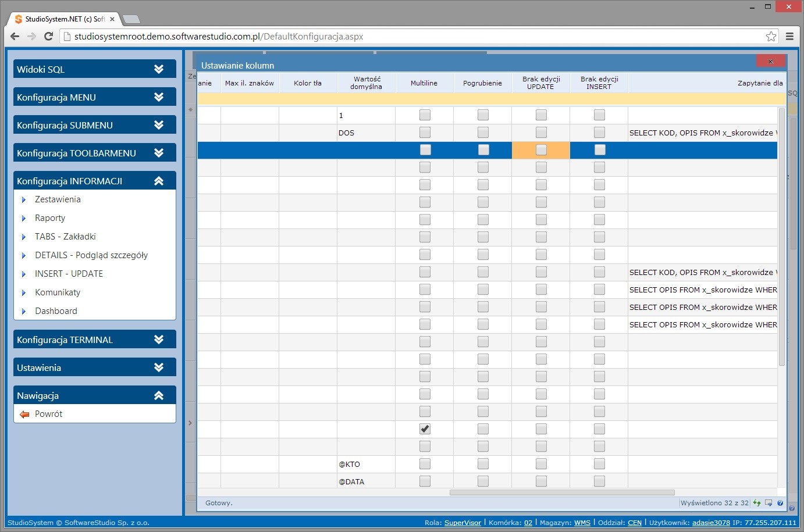
Task: Open INSERT - UPDATE menu item
Action: pos(69,274)
